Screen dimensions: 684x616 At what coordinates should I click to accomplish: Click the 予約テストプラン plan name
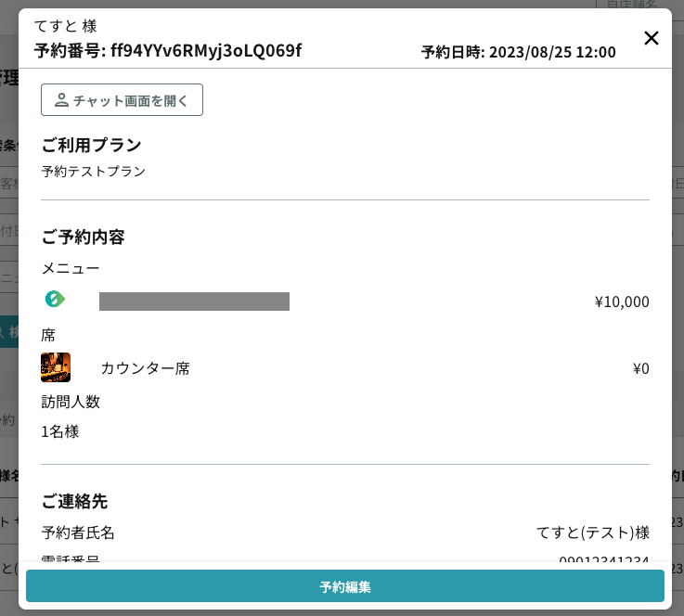[94, 172]
